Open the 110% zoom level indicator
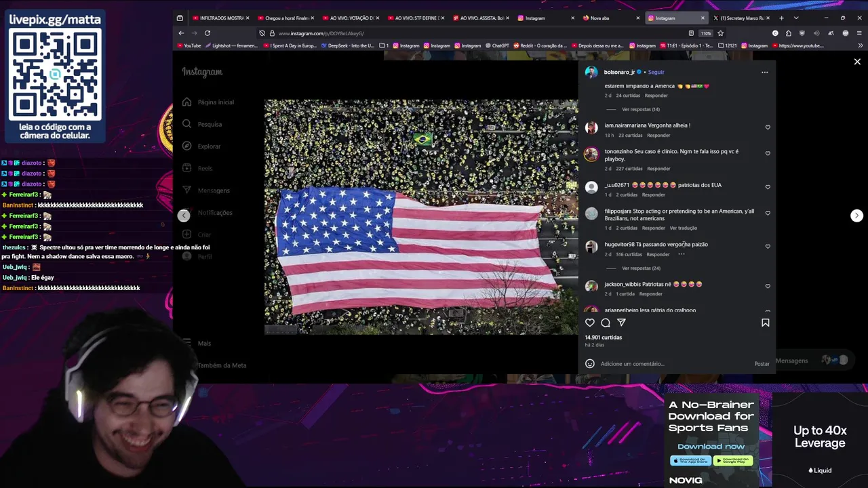The height and width of the screenshot is (488, 868). pos(705,33)
